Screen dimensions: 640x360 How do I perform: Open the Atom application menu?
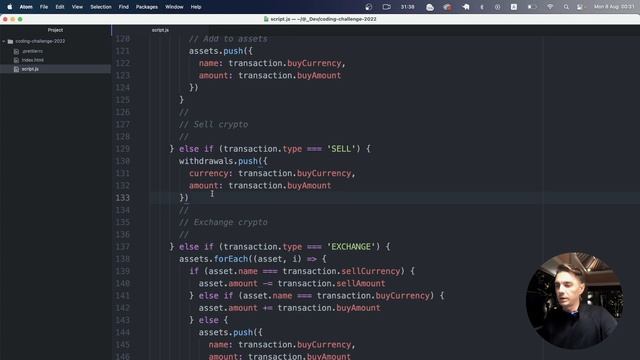coord(26,7)
